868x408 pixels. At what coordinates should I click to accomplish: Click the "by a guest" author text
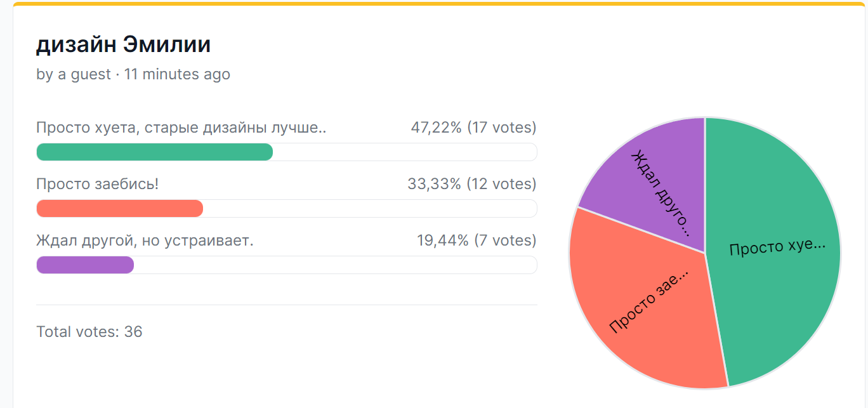click(74, 74)
